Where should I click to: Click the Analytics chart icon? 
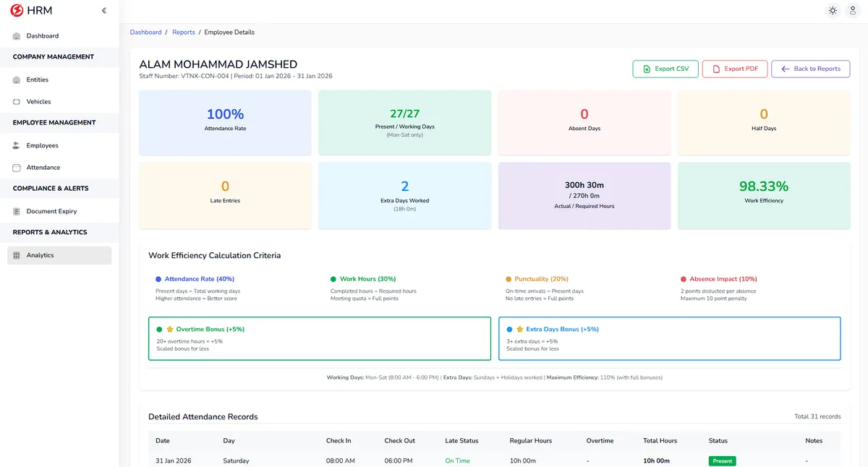pyautogui.click(x=17, y=255)
